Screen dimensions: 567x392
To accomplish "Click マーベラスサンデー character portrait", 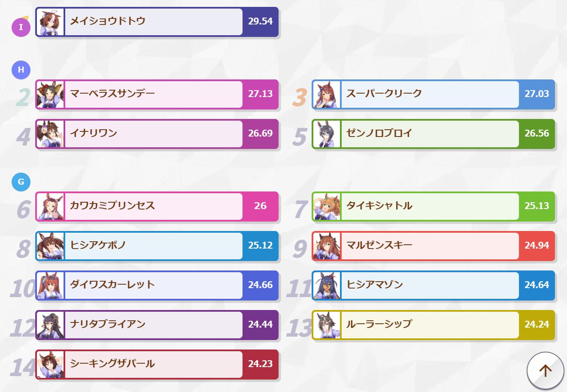I will click(50, 94).
